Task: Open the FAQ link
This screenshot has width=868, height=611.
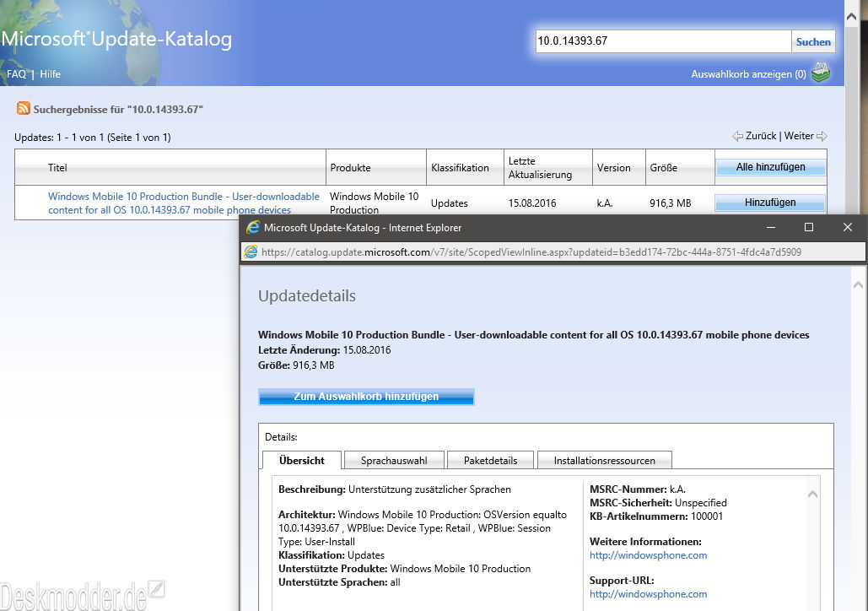Action: pos(16,73)
